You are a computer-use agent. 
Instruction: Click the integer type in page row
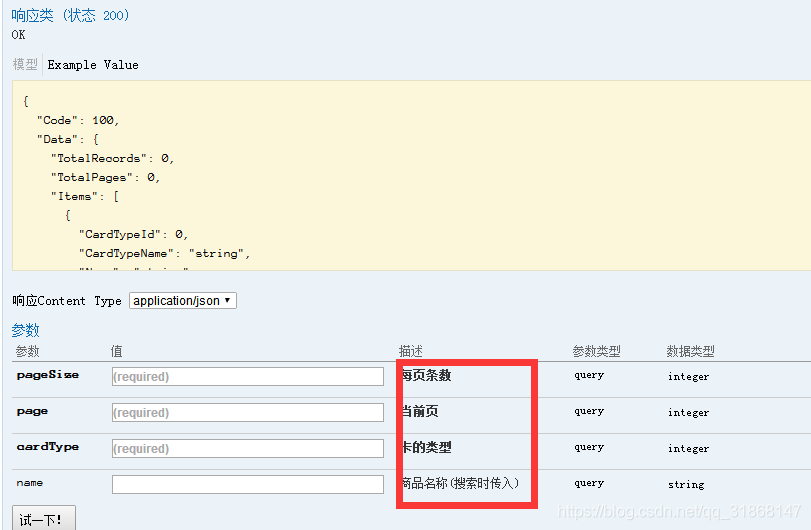(688, 413)
